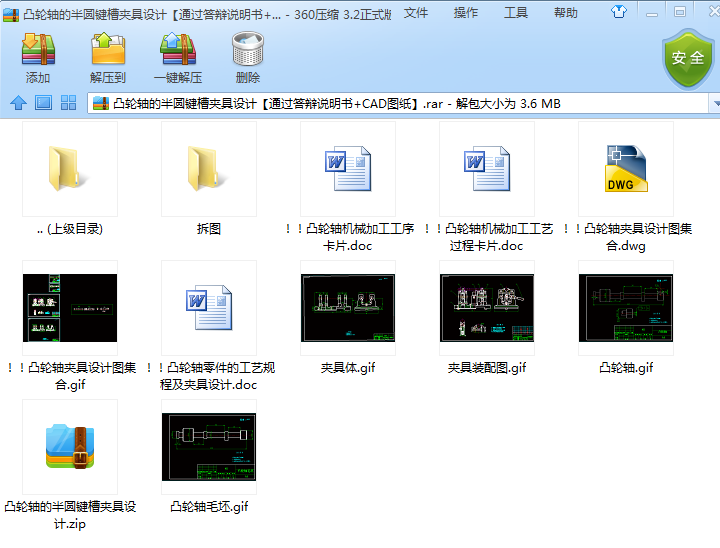This screenshot has height=548, width=720.
Task: Open the 帮助 menu
Action: pos(566,13)
